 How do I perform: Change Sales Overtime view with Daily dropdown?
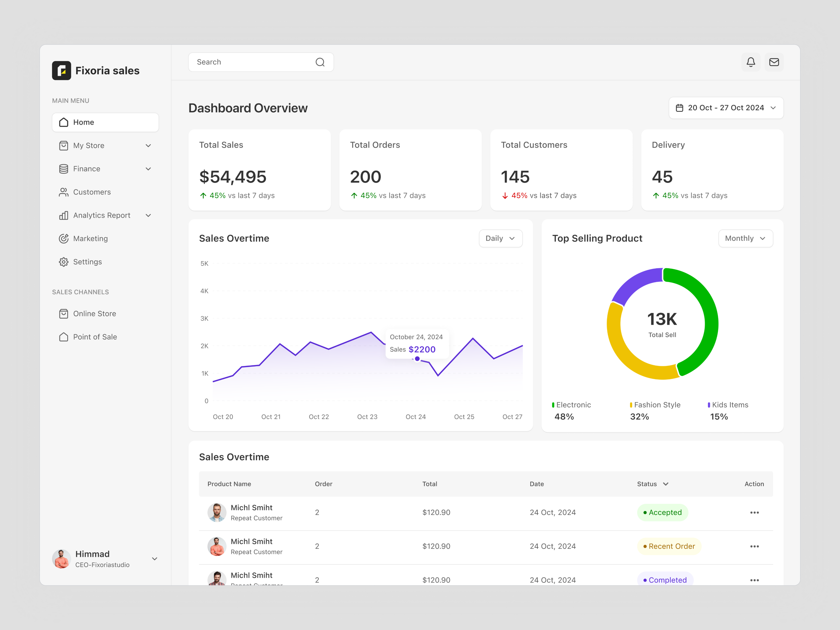(x=501, y=238)
